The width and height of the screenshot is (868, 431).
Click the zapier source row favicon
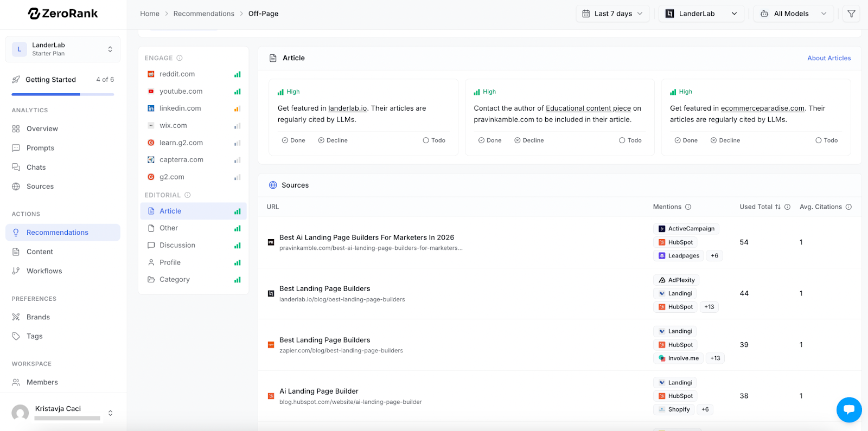click(271, 345)
